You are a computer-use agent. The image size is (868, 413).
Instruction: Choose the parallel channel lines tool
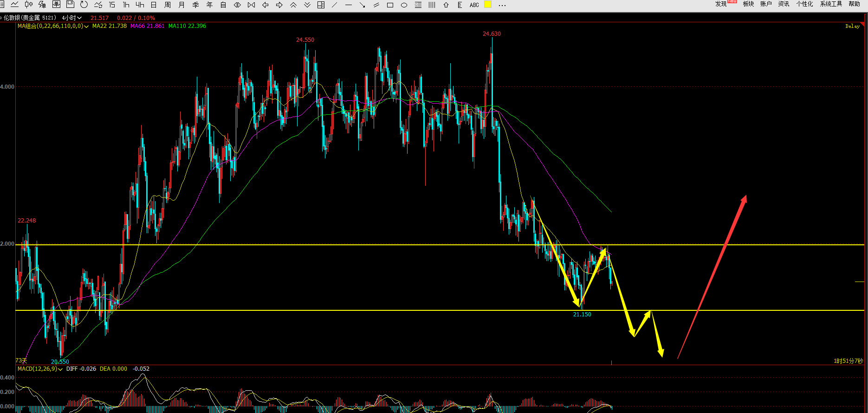pyautogui.click(x=376, y=5)
